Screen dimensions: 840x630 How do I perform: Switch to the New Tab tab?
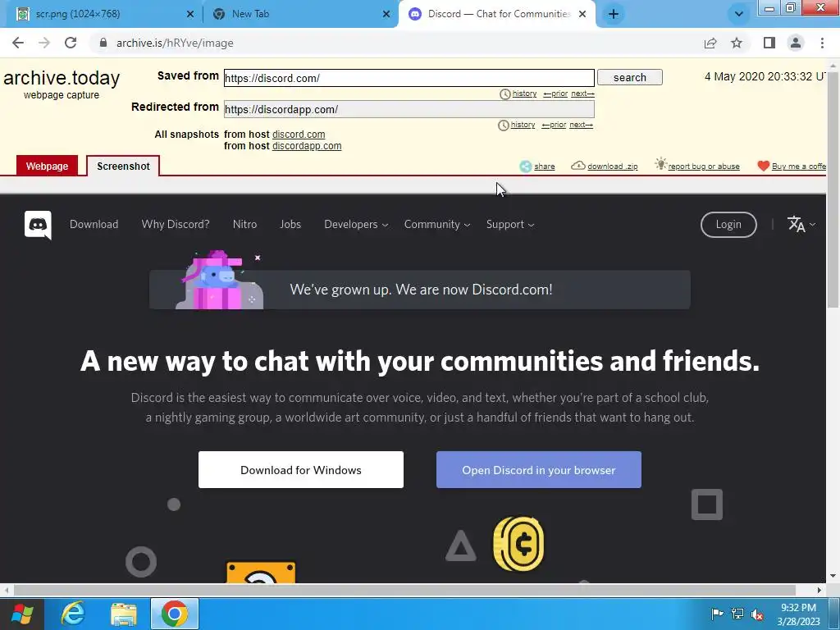coord(300,14)
